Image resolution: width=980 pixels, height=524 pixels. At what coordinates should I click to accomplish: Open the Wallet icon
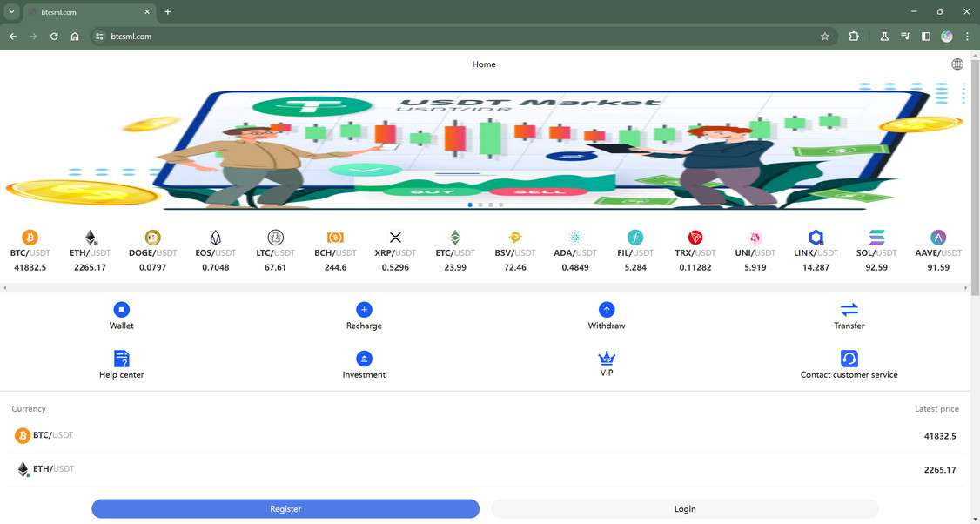click(x=121, y=310)
